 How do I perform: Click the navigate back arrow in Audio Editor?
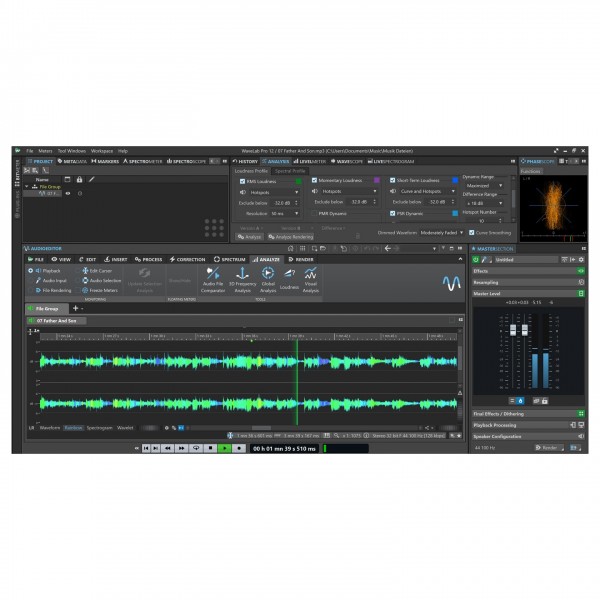(x=387, y=249)
